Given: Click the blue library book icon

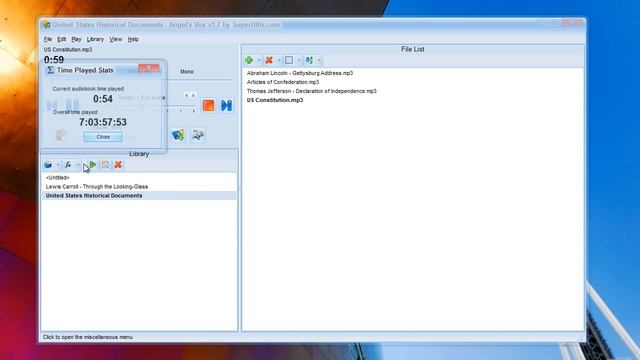Looking at the screenshot, I should pos(48,165).
